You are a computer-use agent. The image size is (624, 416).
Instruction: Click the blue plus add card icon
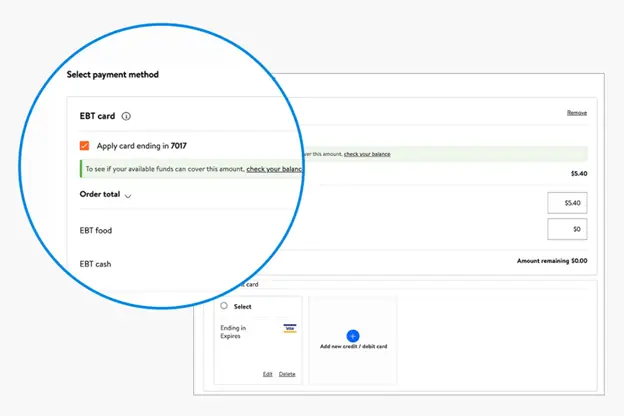point(353,336)
